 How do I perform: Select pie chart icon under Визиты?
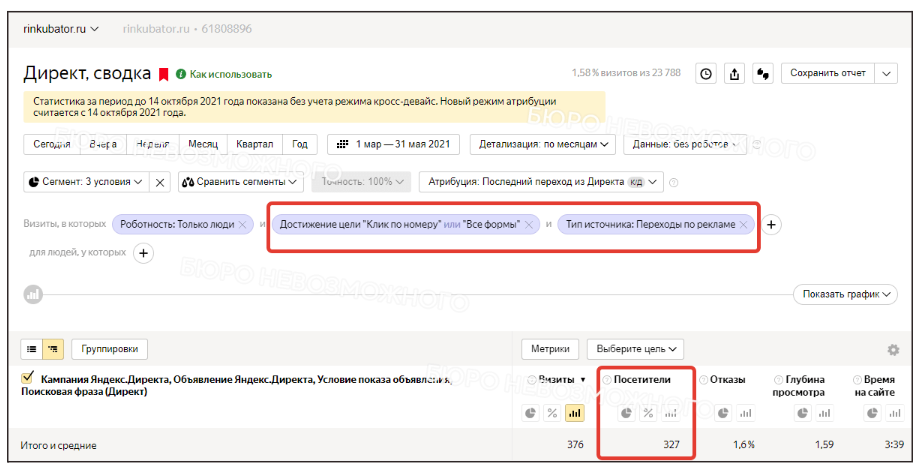pos(530,413)
